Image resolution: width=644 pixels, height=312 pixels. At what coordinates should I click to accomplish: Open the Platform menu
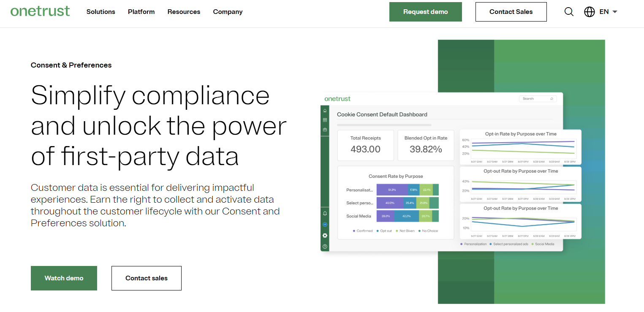(x=141, y=12)
